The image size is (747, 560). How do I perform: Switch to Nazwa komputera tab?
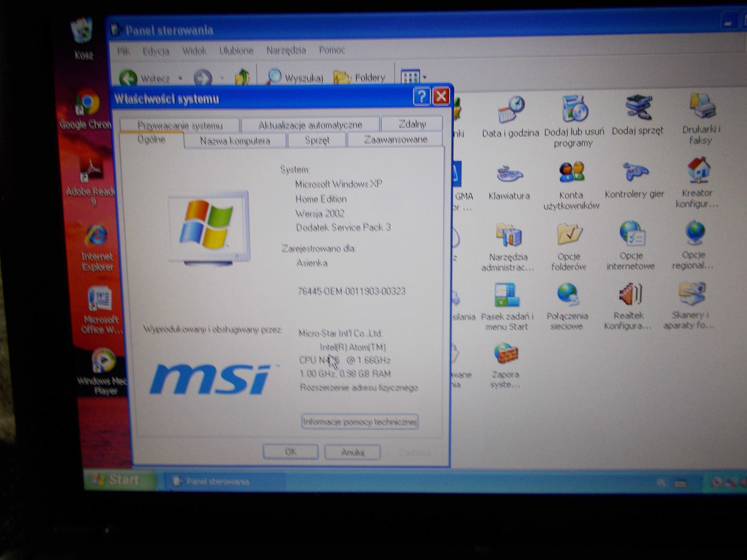(x=235, y=141)
